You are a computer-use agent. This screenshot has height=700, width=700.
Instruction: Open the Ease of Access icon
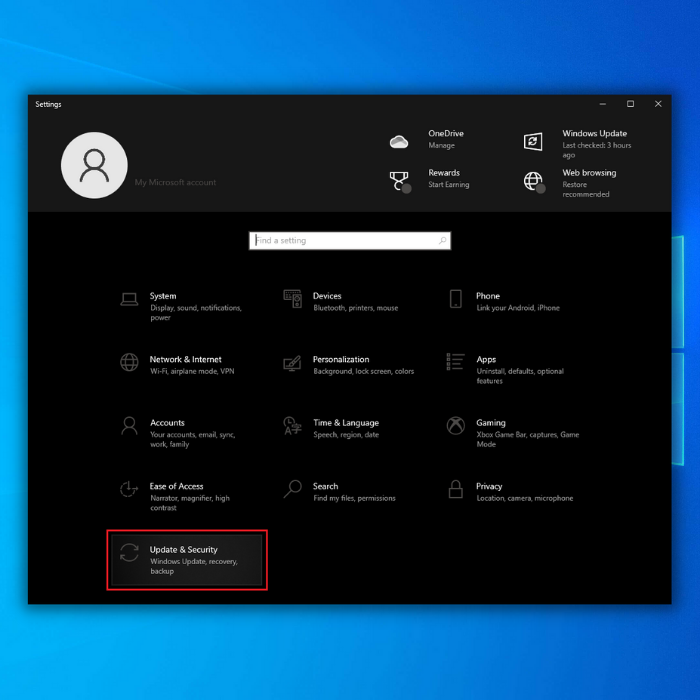pyautogui.click(x=129, y=489)
